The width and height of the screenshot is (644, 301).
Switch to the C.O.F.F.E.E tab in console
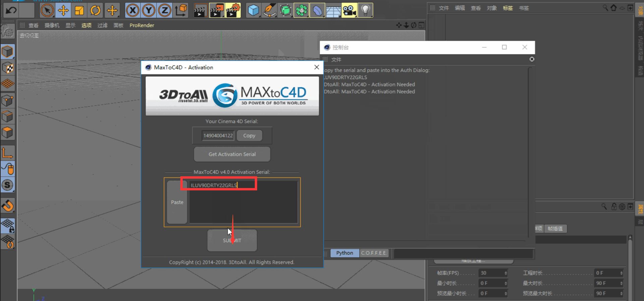click(374, 253)
